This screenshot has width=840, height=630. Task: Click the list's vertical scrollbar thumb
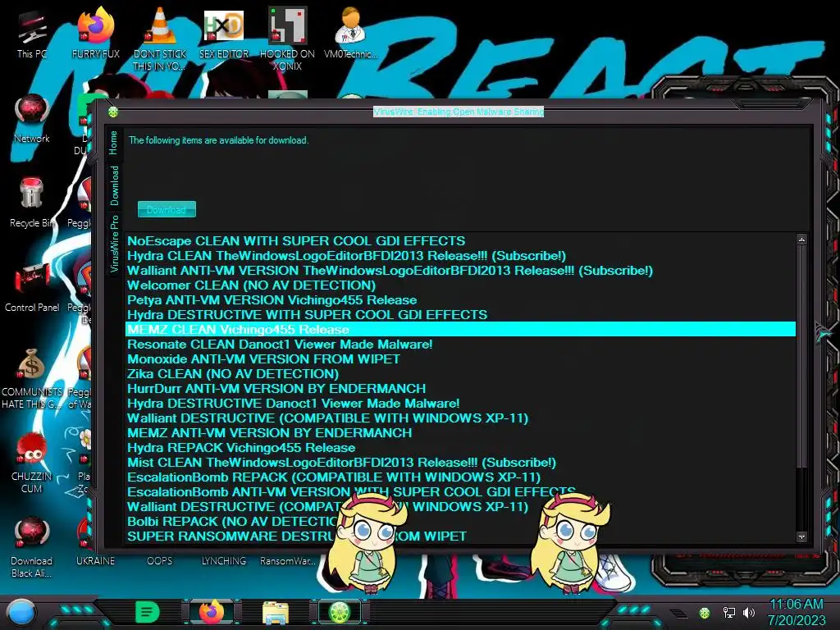click(801, 356)
